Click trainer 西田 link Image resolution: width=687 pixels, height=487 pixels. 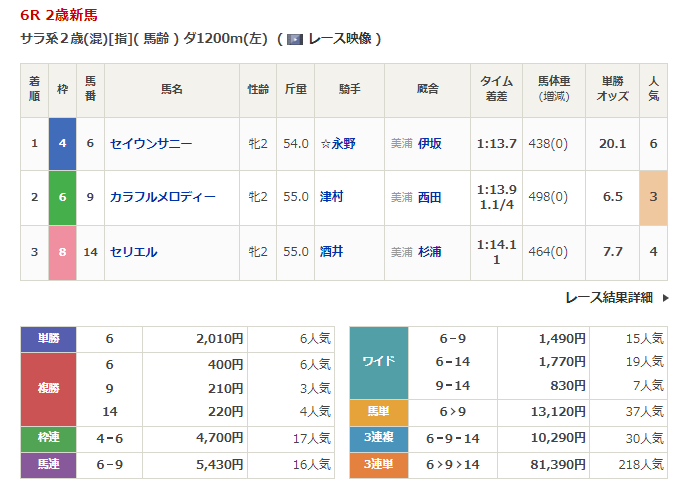point(429,197)
